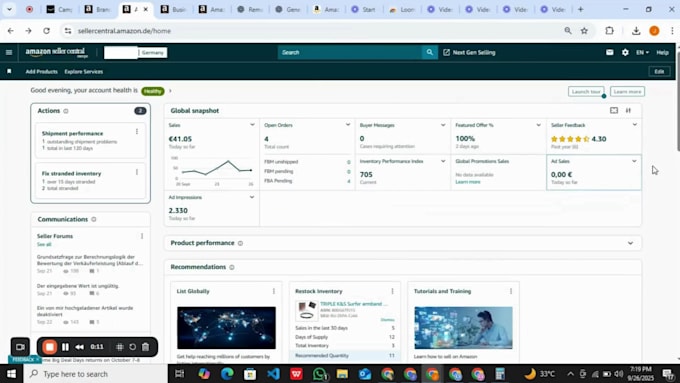Viewport: 680px width, 383px height.
Task: Open the Inventory Performance Index dropdown
Action: point(443,161)
